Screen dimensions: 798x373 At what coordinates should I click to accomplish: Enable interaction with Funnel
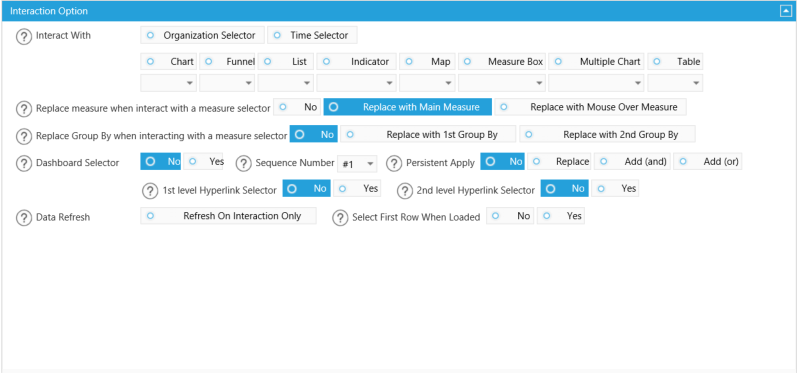(x=227, y=62)
